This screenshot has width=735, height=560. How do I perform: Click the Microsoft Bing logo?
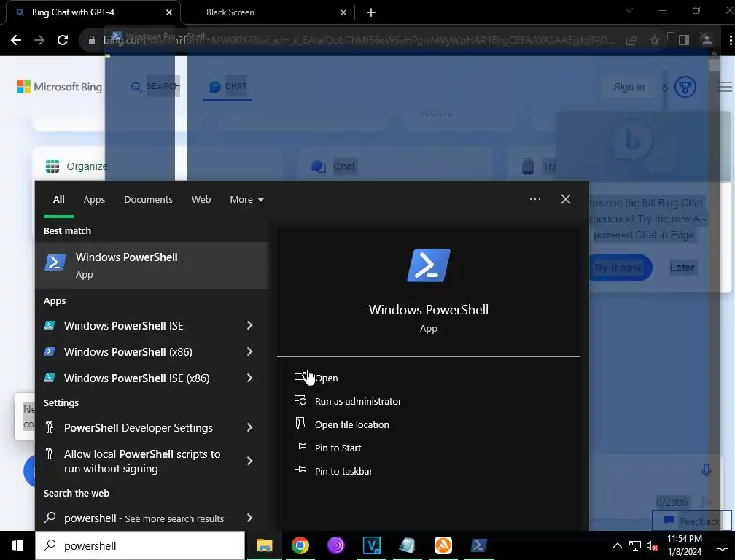(x=60, y=87)
